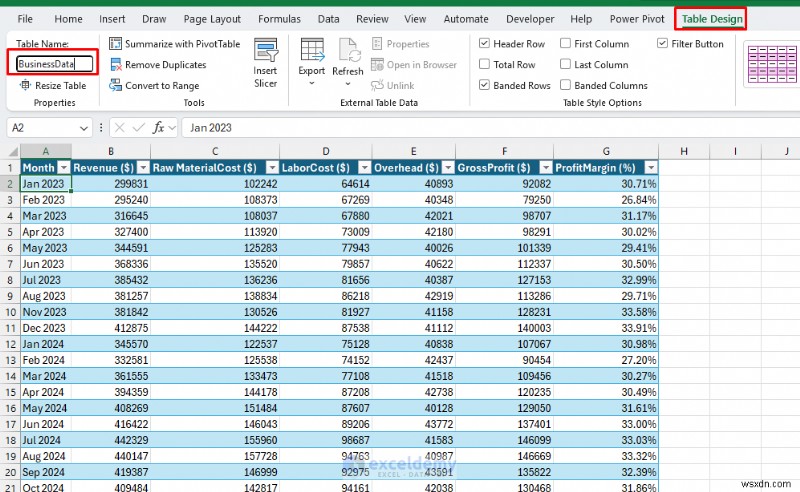Enable the First Column checkbox
The width and height of the screenshot is (800, 492).
click(x=565, y=43)
